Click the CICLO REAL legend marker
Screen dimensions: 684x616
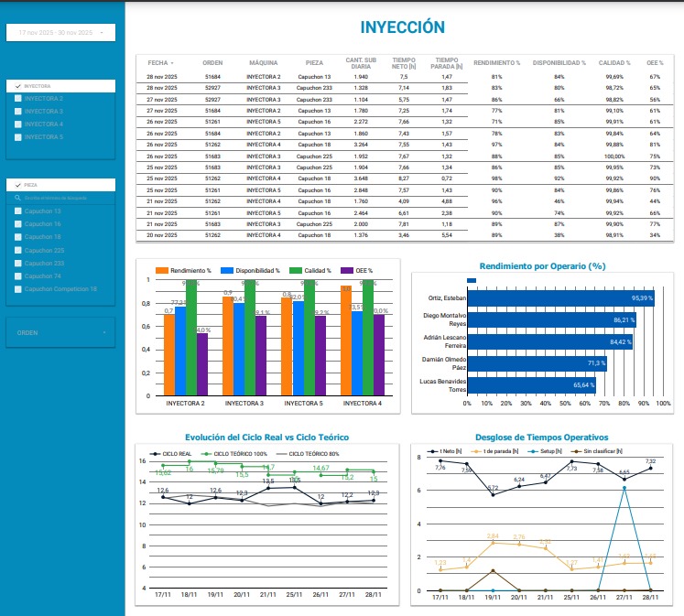[155, 452]
